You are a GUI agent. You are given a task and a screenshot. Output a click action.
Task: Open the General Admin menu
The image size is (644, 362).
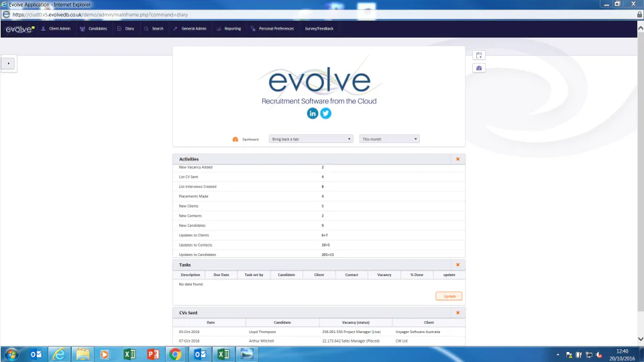[189, 29]
